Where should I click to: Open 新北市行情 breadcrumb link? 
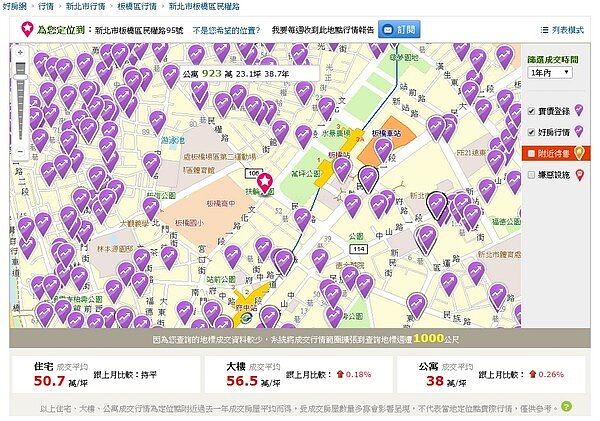[x=85, y=6]
